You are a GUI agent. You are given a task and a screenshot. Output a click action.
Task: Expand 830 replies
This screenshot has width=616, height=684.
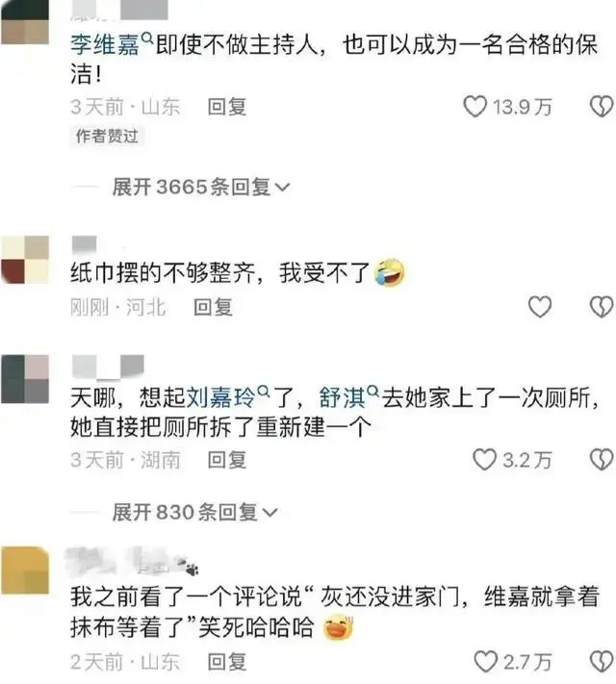point(194,512)
